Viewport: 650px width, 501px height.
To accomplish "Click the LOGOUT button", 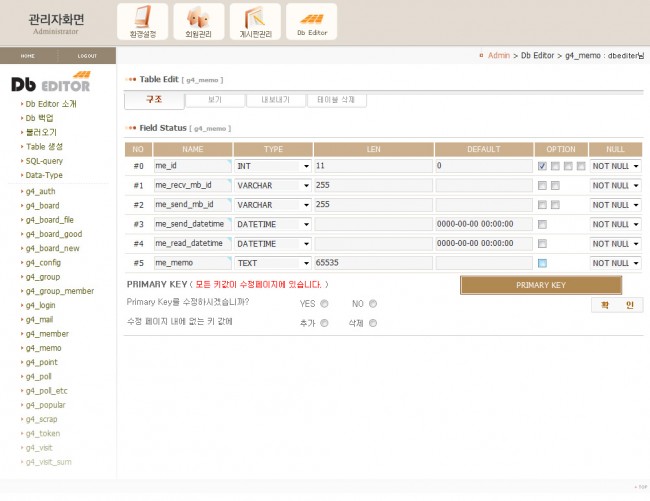I will click(x=87, y=56).
